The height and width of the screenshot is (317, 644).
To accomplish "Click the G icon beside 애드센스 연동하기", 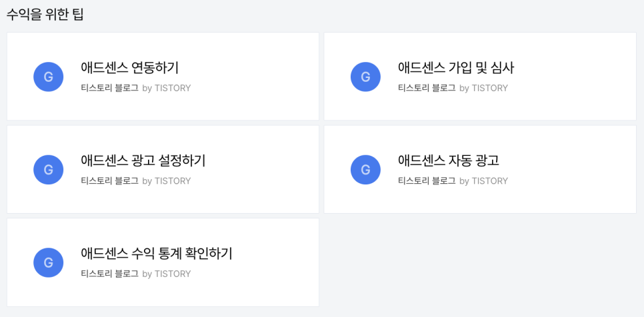I will [x=49, y=77].
